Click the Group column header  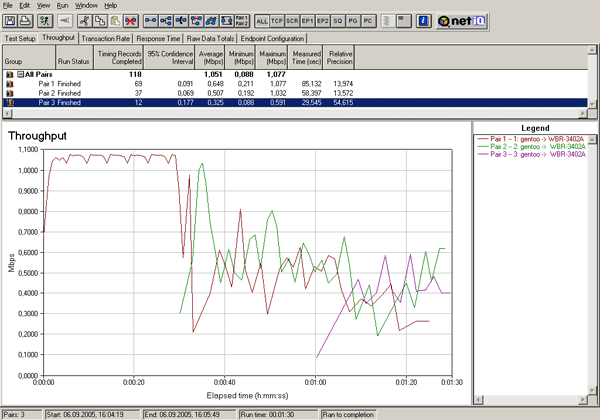coord(29,57)
